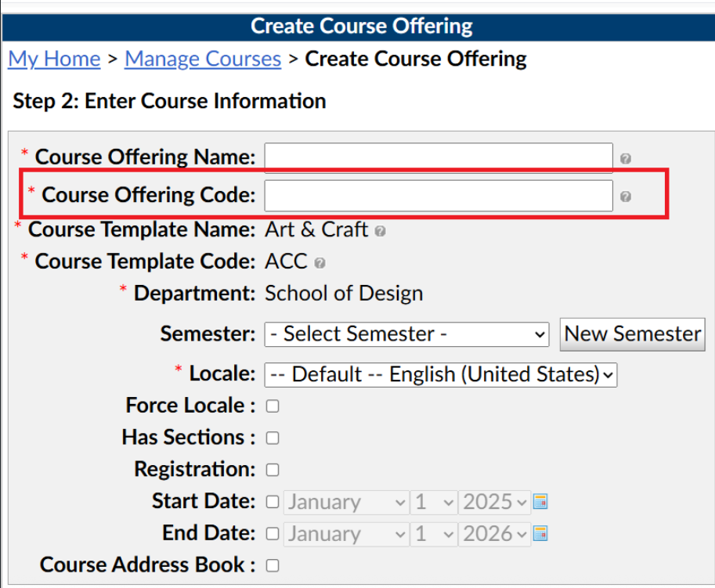The height and width of the screenshot is (588, 715).
Task: Expand the Locale dropdown list
Action: pyautogui.click(x=440, y=375)
